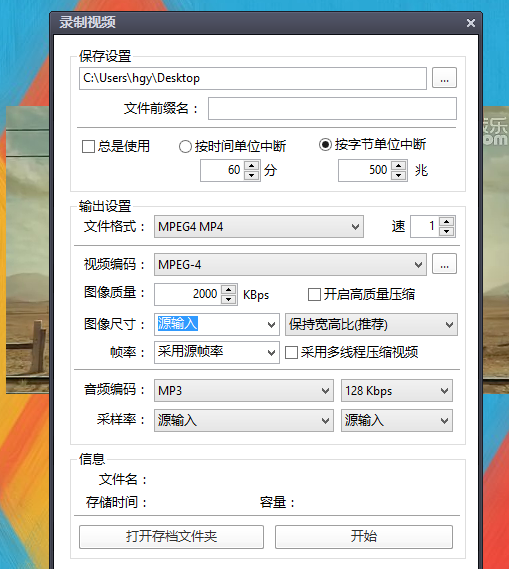Open the narrow 源输入 dropdown beside 采样率
This screenshot has width=509, height=569.
point(397,421)
